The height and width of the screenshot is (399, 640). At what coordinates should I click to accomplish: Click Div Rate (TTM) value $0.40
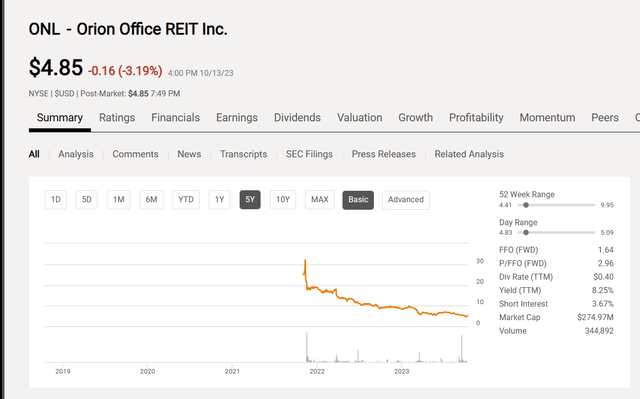point(603,277)
